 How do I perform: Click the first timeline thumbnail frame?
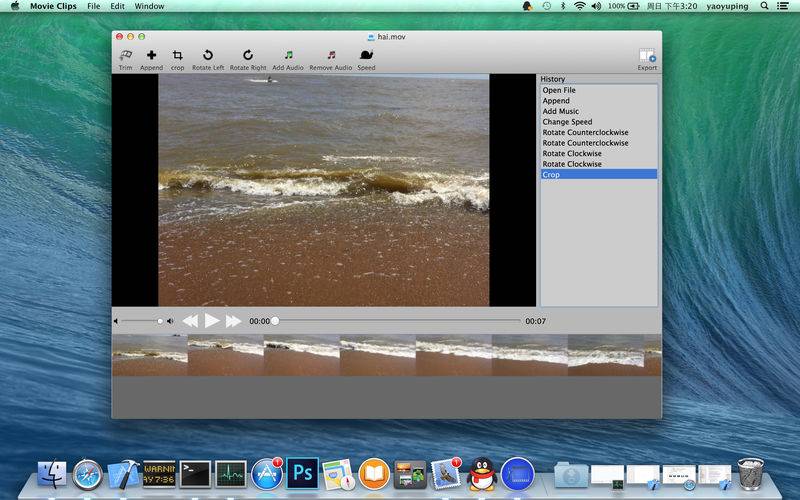coord(150,355)
